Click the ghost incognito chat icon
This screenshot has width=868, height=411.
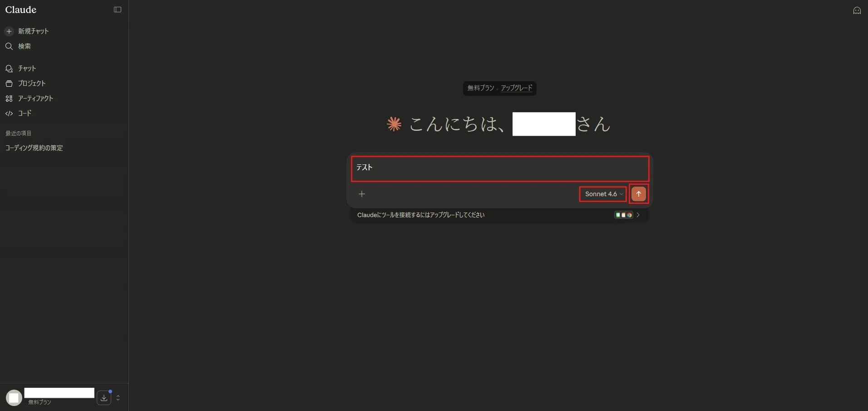tap(857, 10)
